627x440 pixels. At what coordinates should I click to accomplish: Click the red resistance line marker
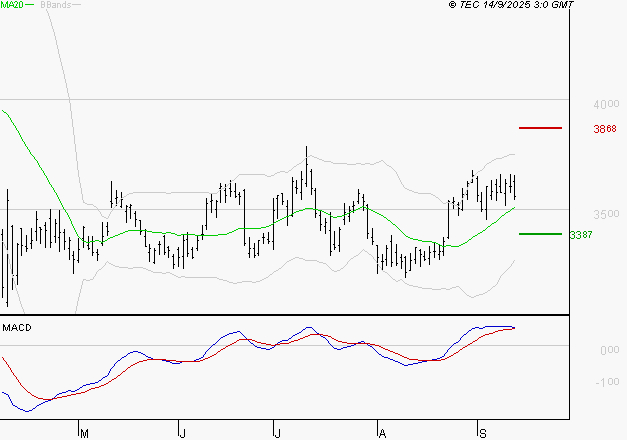point(540,128)
